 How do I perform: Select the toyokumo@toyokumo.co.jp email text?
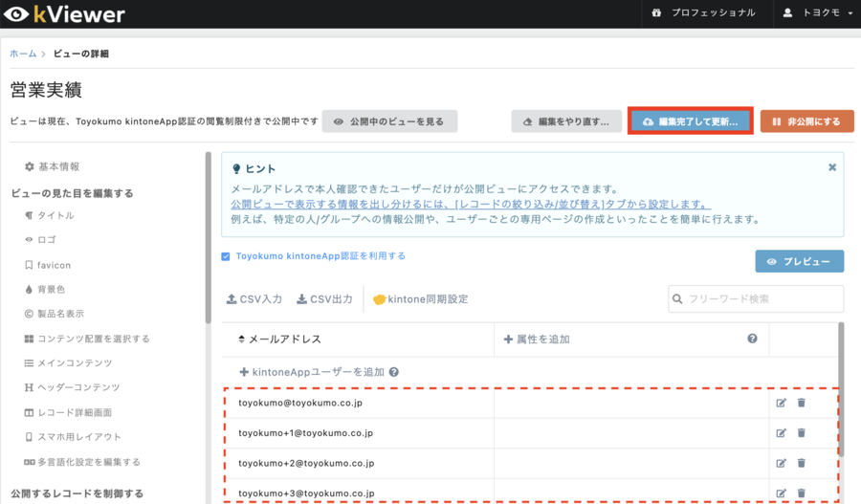(x=300, y=403)
